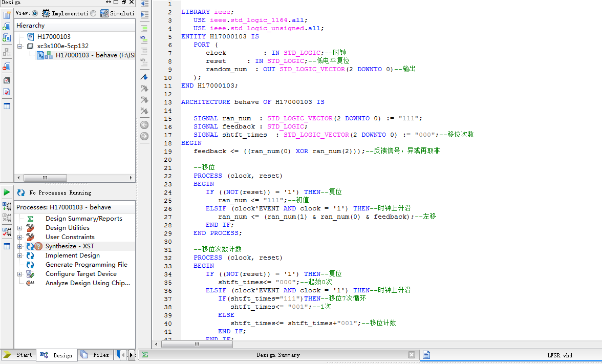This screenshot has height=364, width=602.
Task: Click the forward navigation arrow icon
Action: tap(144, 135)
